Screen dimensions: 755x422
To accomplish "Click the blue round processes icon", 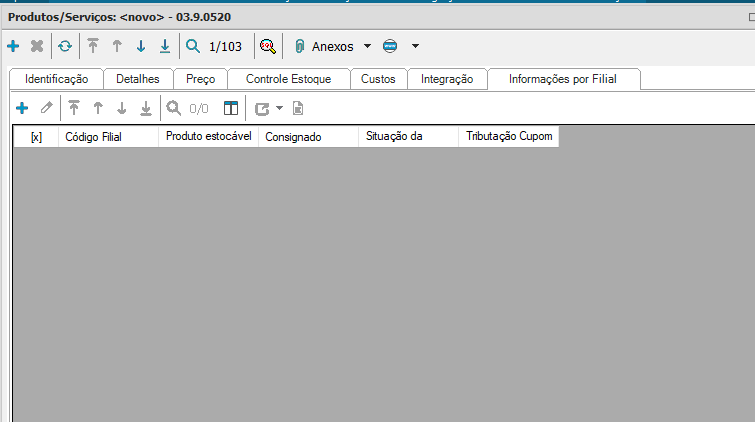I will 390,46.
